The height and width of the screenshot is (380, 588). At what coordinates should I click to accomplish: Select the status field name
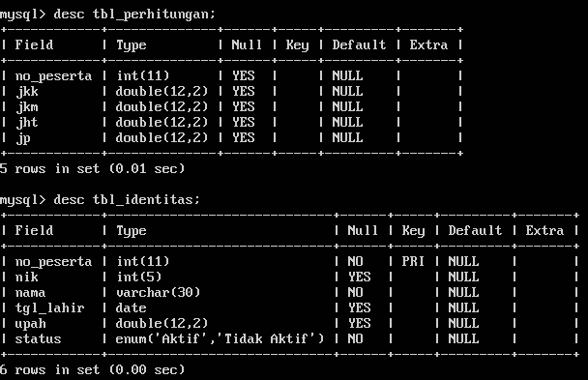(38, 338)
